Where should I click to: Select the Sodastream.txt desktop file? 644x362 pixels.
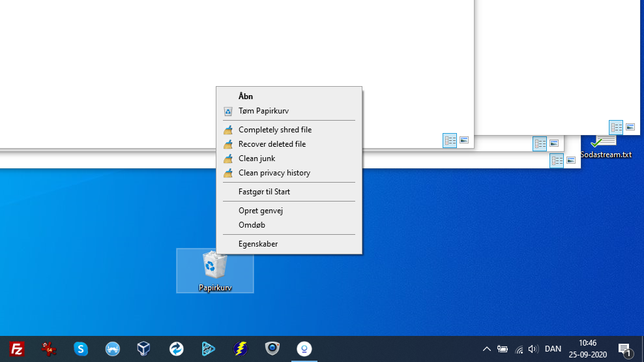[x=606, y=147]
